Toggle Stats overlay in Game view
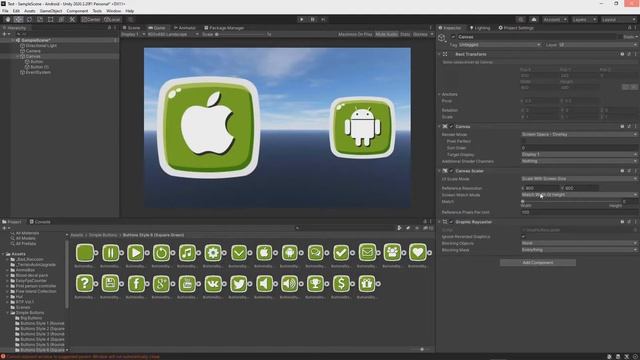This screenshot has height=360, width=640. [x=405, y=34]
